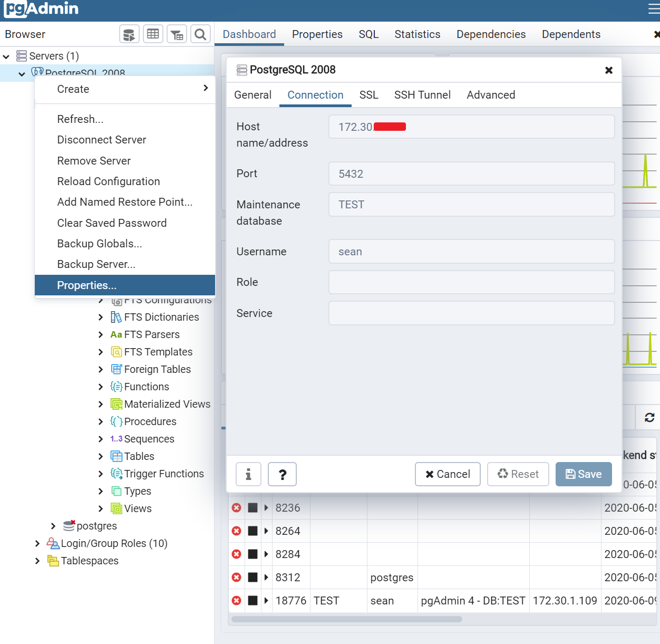Click the Reset button

[518, 474]
